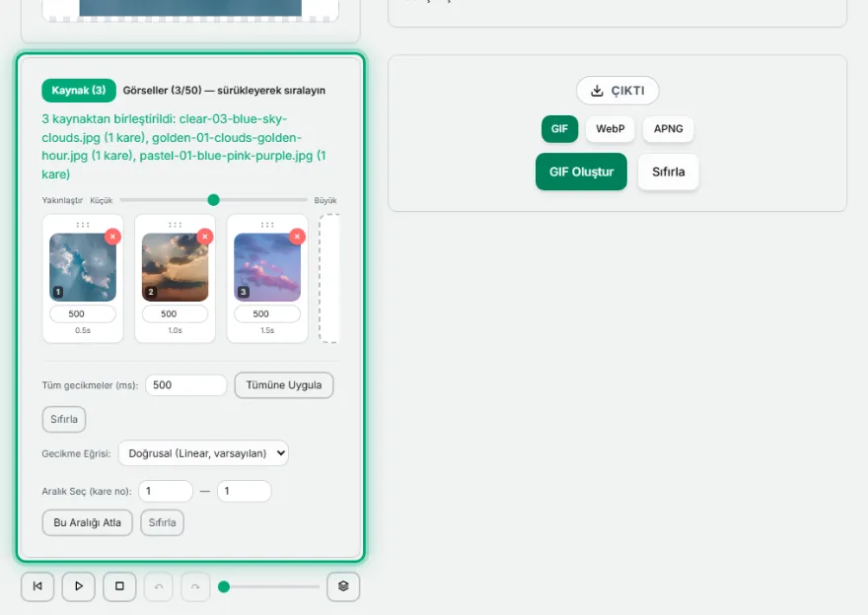Remove frame 1 with its red X
The height and width of the screenshot is (615, 868).
pos(112,237)
